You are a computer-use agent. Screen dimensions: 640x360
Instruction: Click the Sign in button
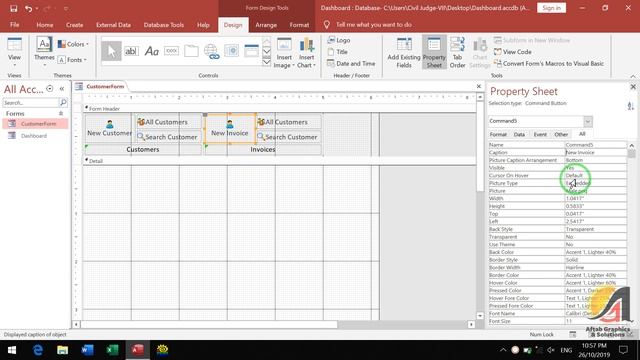tap(551, 8)
